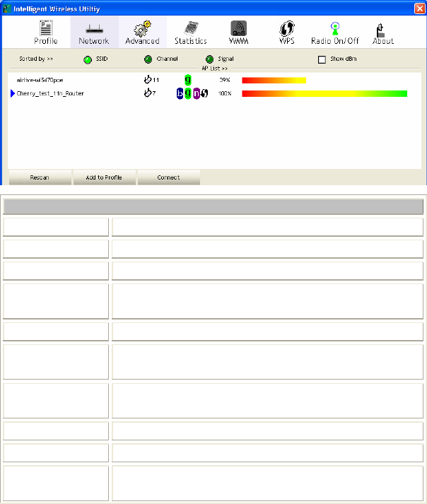Screen dimensions: 427x504
Task: Switch to the Profile tab label
Action: tap(46, 41)
